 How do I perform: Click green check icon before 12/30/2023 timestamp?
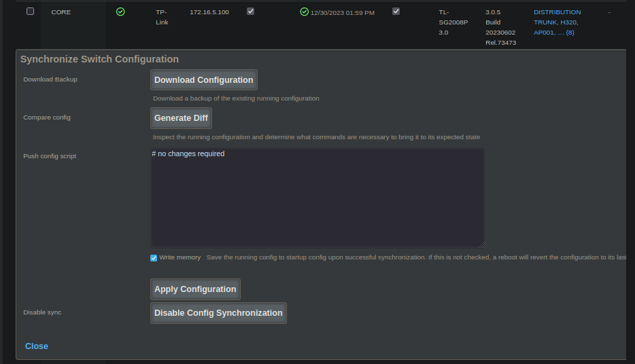pos(304,12)
